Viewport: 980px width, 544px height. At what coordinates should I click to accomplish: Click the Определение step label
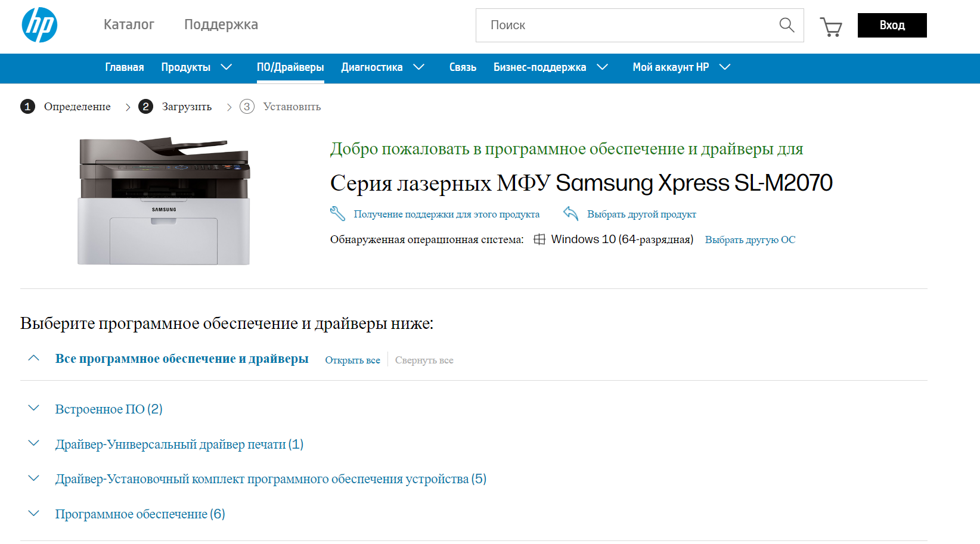click(x=77, y=107)
